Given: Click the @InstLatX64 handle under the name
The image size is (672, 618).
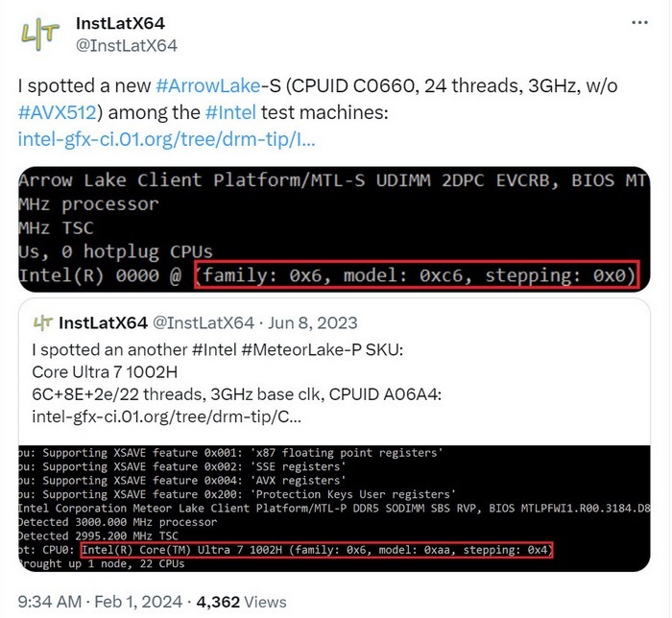Looking at the screenshot, I should pyautogui.click(x=127, y=45).
